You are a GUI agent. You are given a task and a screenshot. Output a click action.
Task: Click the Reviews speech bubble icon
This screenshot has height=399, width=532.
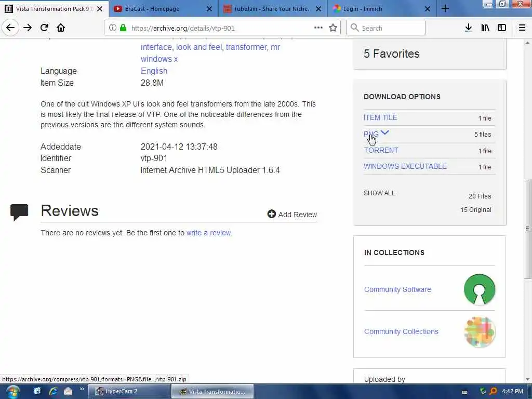[x=19, y=212]
